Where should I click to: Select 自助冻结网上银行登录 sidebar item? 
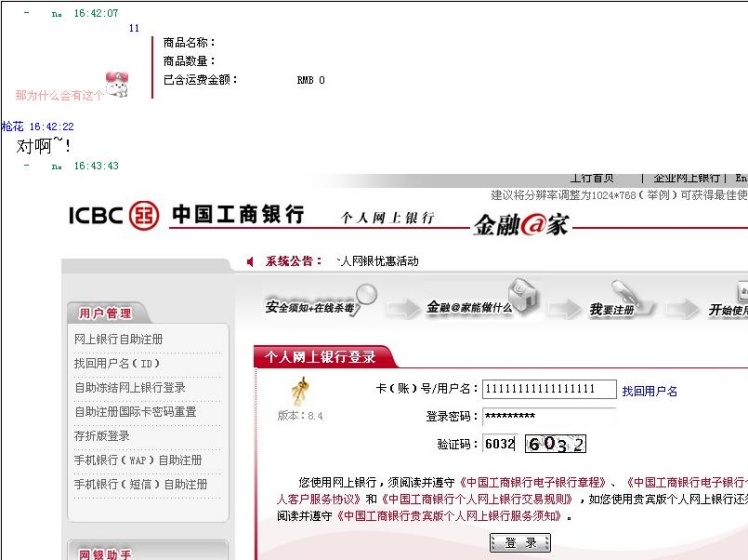130,387
